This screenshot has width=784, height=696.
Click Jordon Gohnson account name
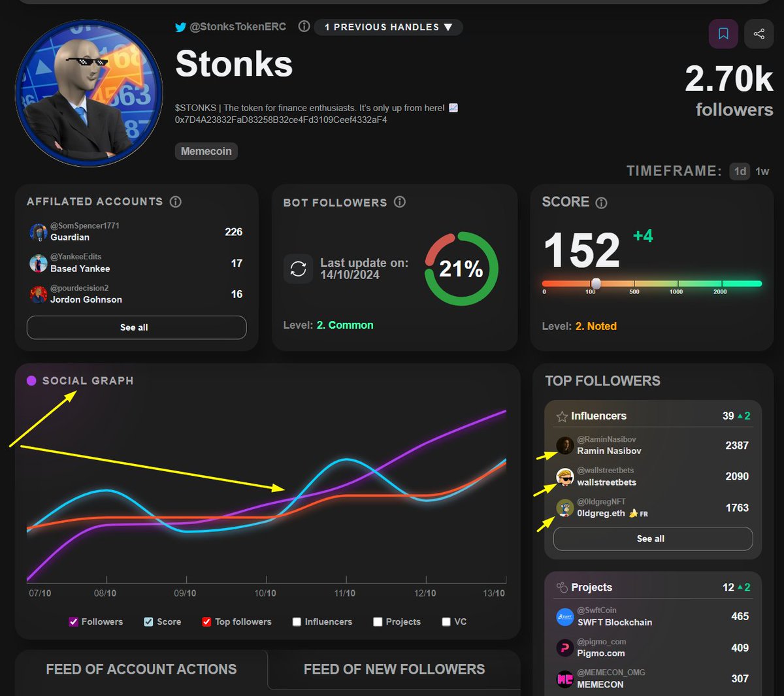coord(86,299)
